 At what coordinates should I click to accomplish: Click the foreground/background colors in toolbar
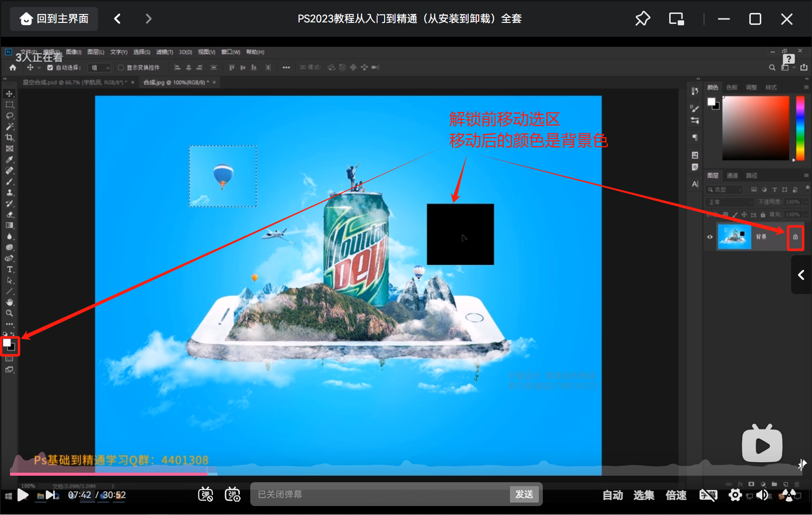click(x=9, y=345)
